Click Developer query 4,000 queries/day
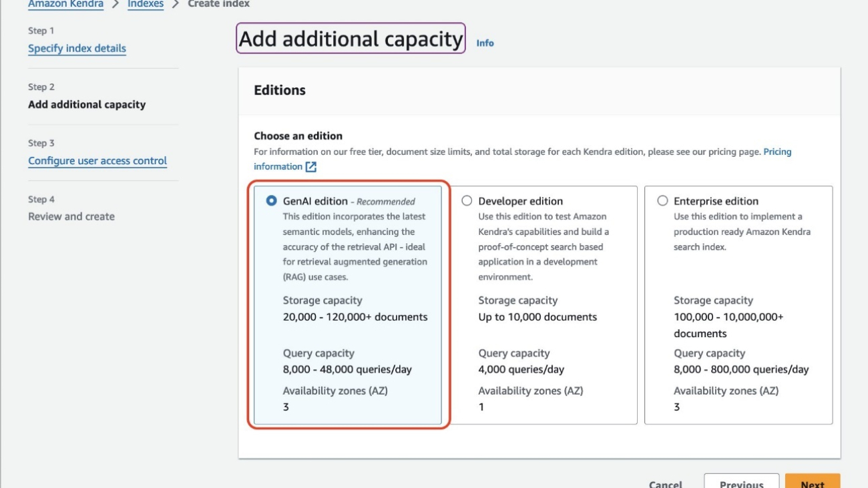Viewport: 868px width, 488px height. click(x=521, y=369)
